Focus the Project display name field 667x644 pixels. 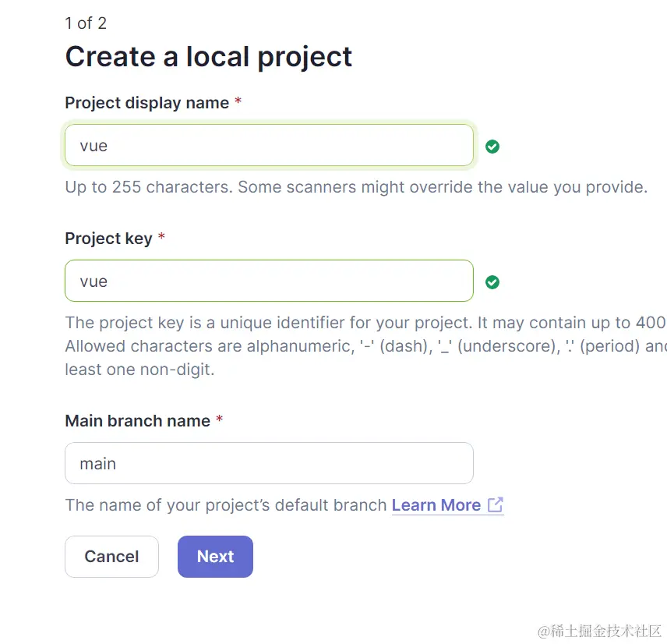269,146
